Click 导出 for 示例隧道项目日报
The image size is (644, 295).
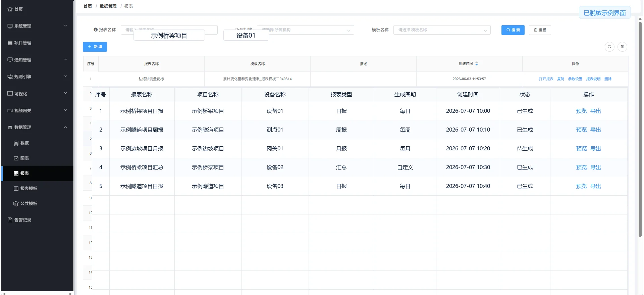click(596, 186)
